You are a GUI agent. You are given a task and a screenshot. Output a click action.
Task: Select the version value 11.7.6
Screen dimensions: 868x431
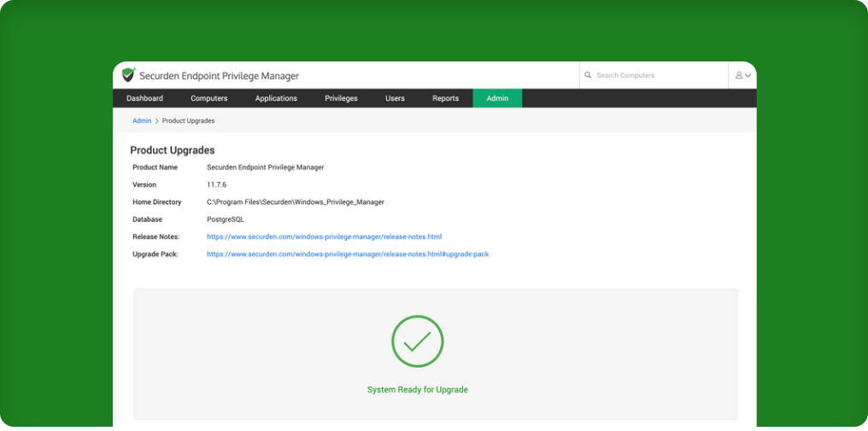(x=216, y=185)
